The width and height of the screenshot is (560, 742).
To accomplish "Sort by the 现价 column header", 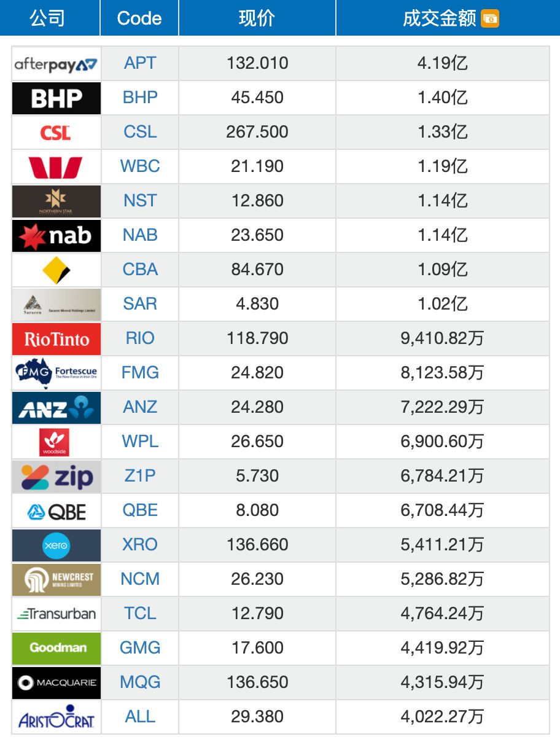I will [x=257, y=18].
